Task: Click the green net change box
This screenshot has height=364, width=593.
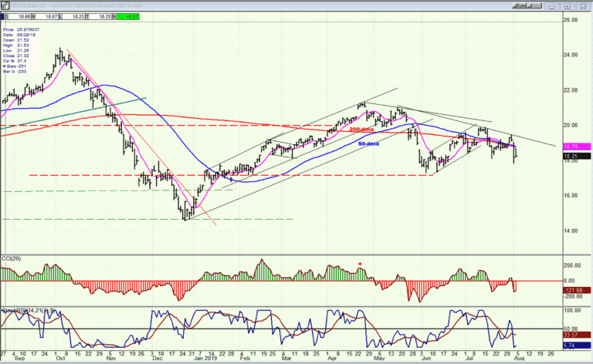Action: (x=128, y=17)
